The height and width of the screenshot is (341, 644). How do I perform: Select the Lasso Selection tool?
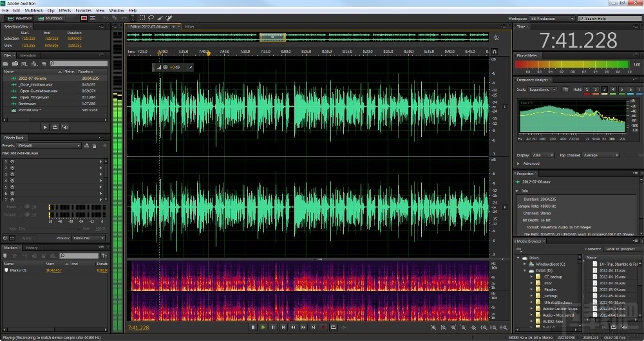coord(151,19)
